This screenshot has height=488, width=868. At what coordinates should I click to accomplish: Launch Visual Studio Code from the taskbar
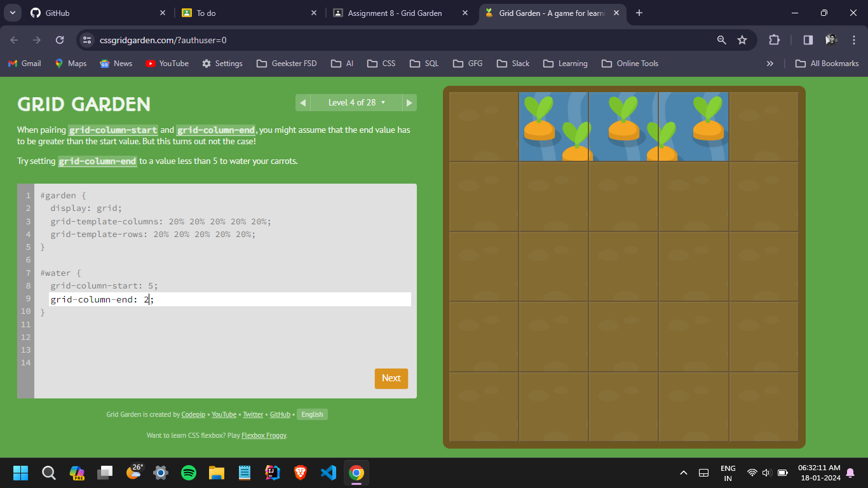pos(328,473)
